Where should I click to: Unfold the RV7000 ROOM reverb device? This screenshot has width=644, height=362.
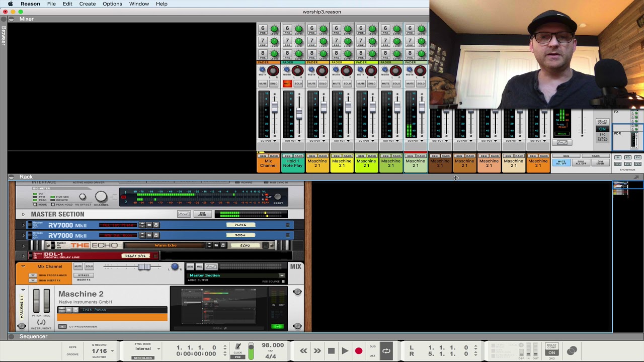pos(23,235)
